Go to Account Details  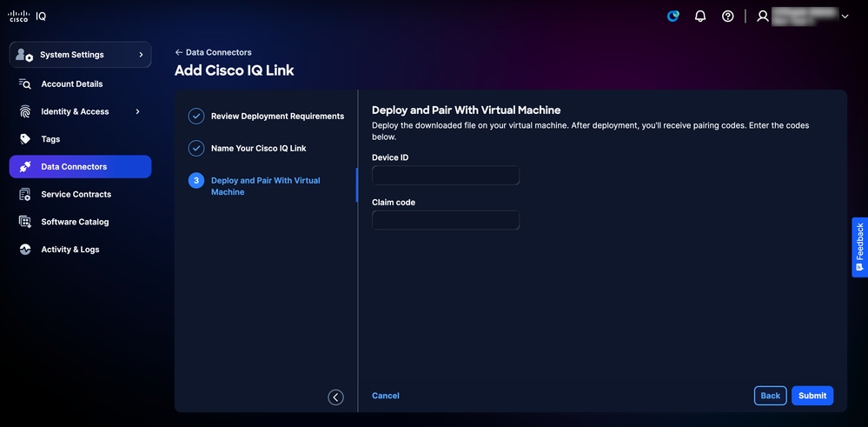pyautogui.click(x=72, y=84)
